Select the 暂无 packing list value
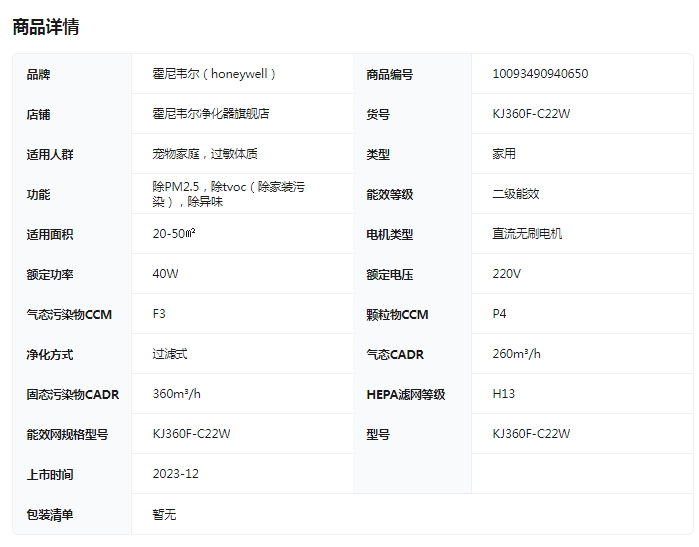699x547 pixels. 164,515
